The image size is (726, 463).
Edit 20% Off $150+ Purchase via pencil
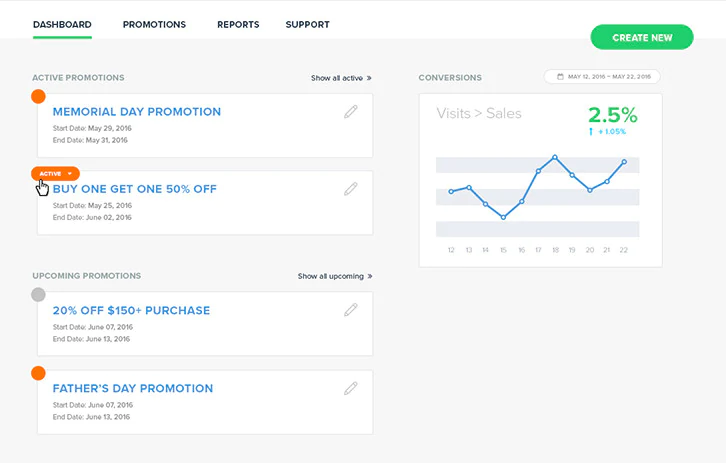point(351,310)
